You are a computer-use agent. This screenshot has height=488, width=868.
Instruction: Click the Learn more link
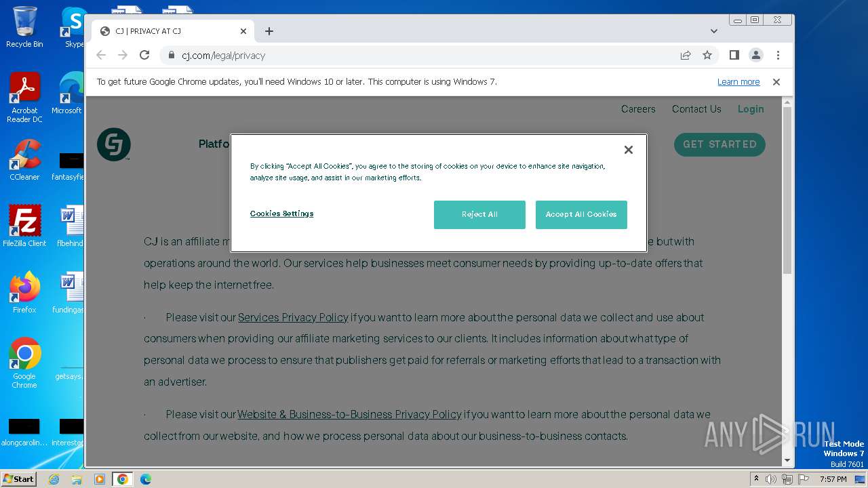[738, 82]
